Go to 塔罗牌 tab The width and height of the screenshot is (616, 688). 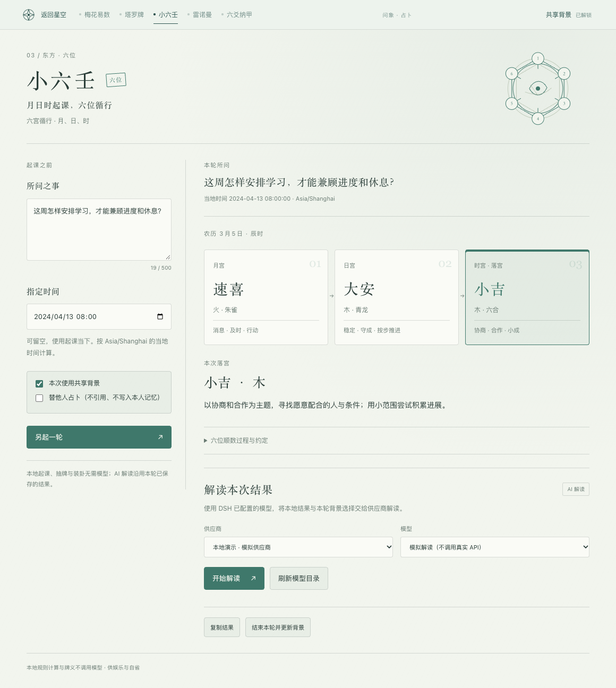(x=132, y=15)
